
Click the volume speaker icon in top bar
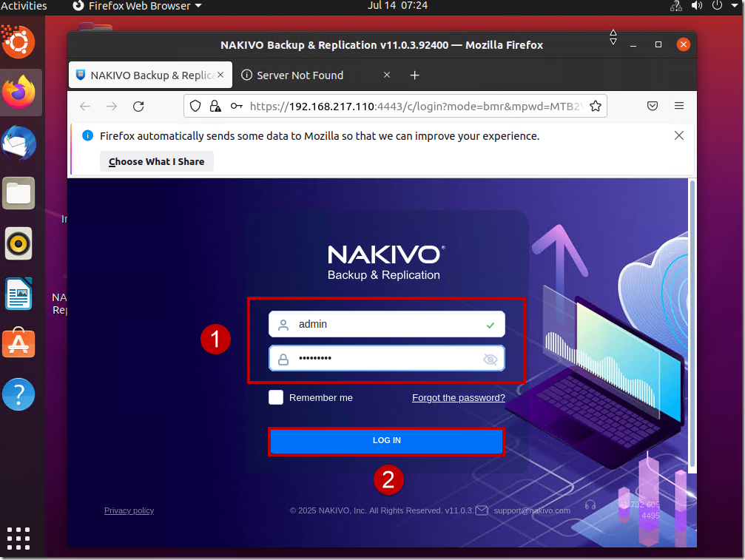[696, 6]
